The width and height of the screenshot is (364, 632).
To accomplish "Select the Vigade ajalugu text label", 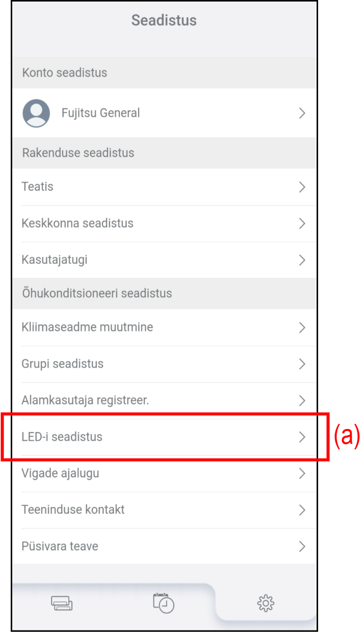I will click(x=60, y=473).
